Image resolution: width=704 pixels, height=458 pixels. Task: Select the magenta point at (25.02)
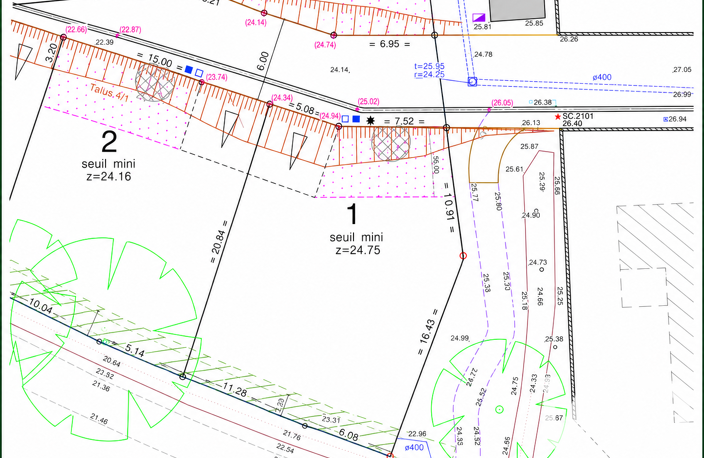click(x=357, y=109)
